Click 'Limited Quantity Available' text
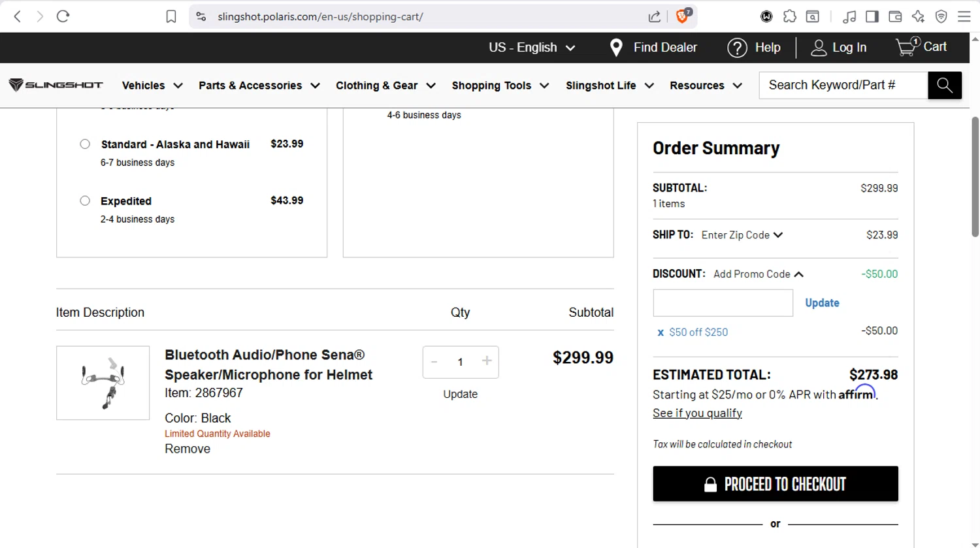Image resolution: width=980 pixels, height=548 pixels. [218, 434]
